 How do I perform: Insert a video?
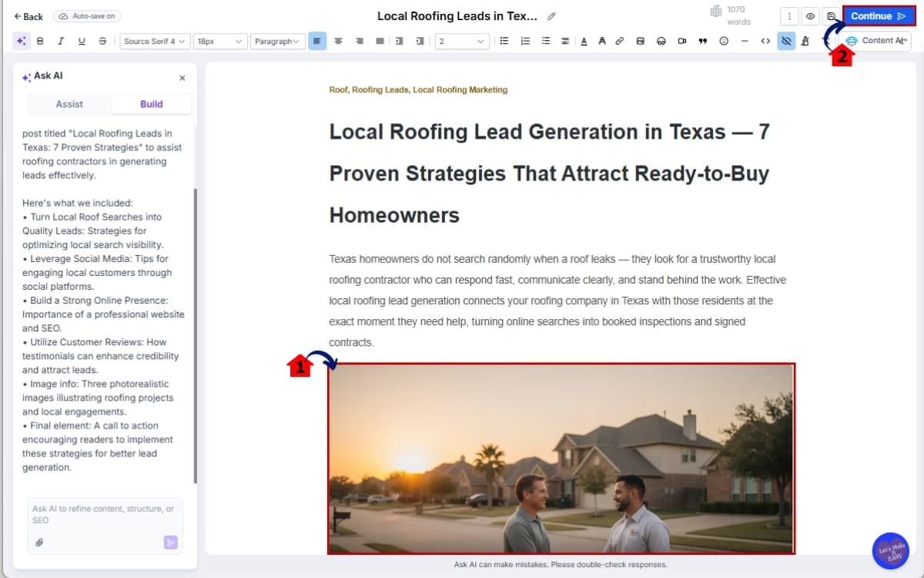(681, 41)
